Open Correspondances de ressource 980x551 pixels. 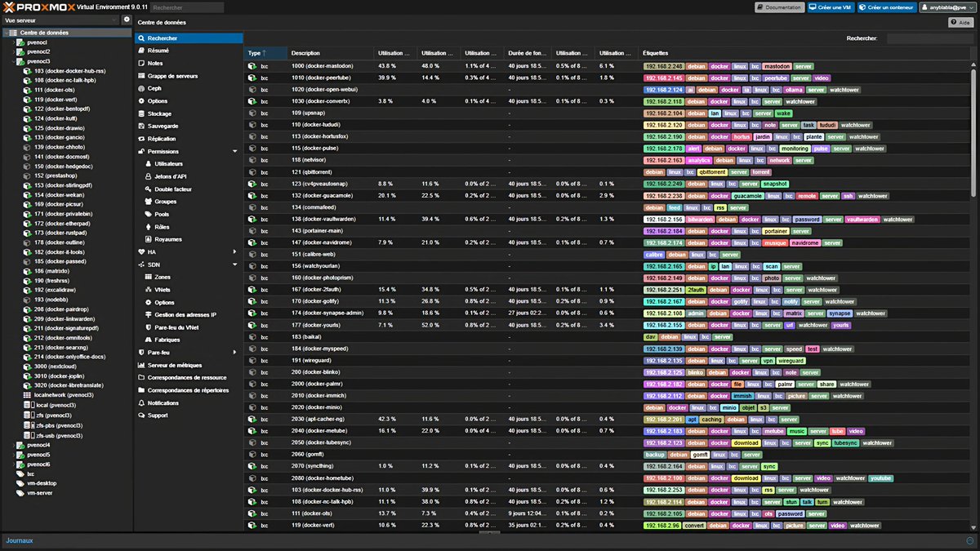pyautogui.click(x=189, y=377)
